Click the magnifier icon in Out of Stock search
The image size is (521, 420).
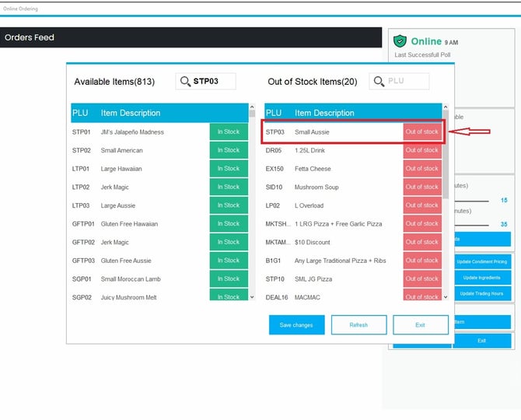(379, 82)
